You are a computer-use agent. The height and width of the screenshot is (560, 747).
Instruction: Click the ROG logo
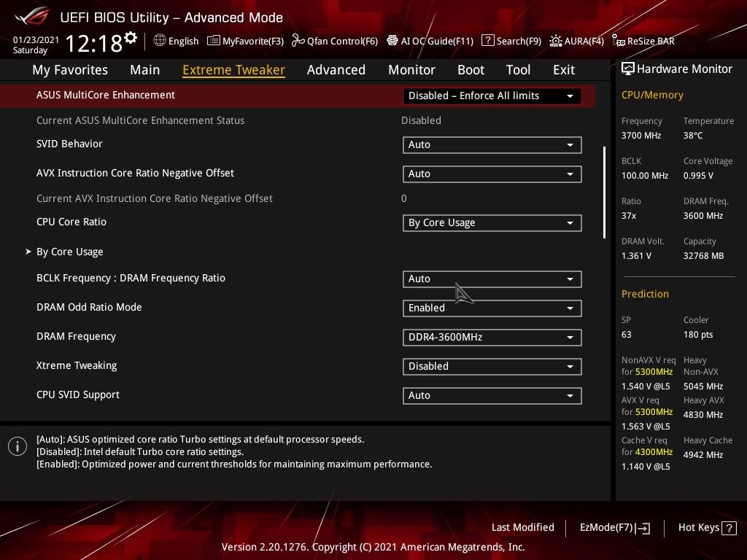[x=32, y=17]
